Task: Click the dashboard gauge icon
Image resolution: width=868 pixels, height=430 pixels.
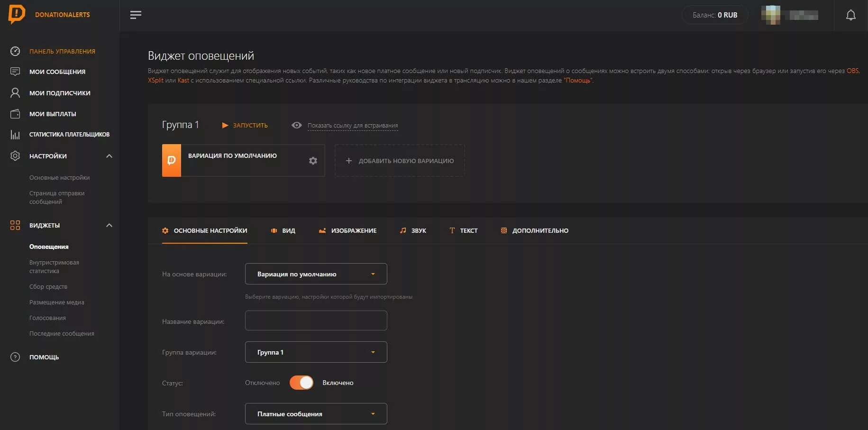Action: (x=15, y=51)
